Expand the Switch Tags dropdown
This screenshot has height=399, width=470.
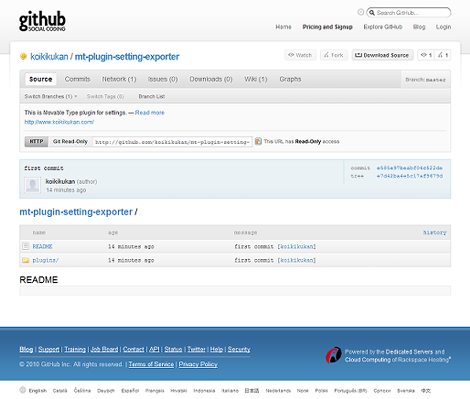(105, 96)
